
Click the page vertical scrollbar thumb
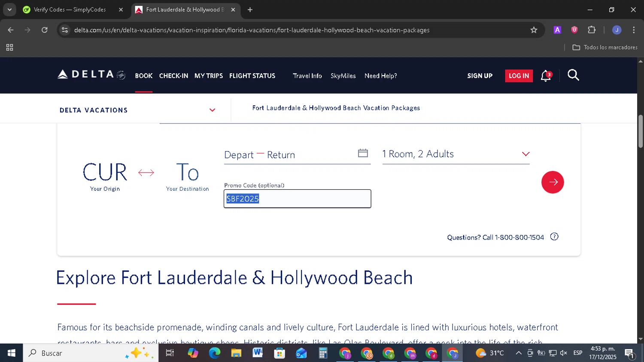coord(640,131)
